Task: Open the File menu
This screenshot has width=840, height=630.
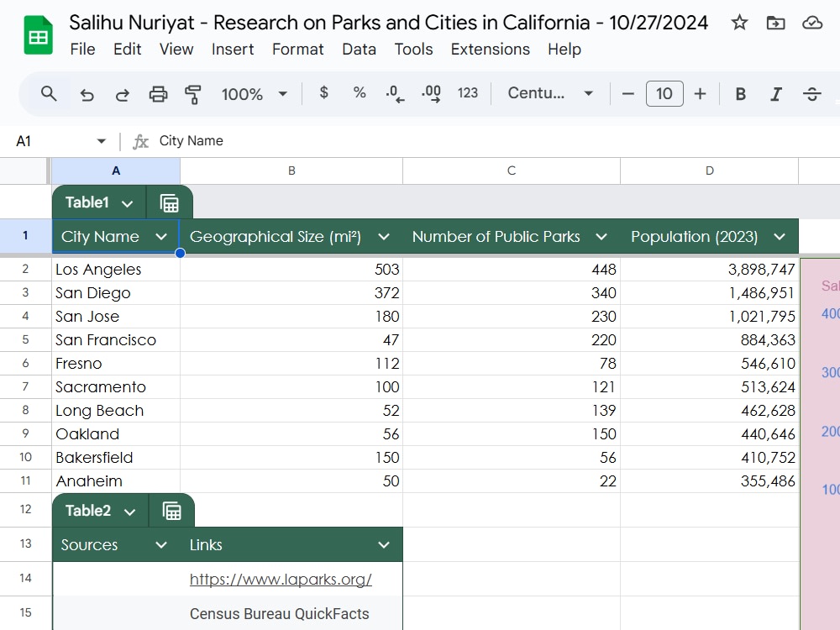Action: [x=82, y=50]
